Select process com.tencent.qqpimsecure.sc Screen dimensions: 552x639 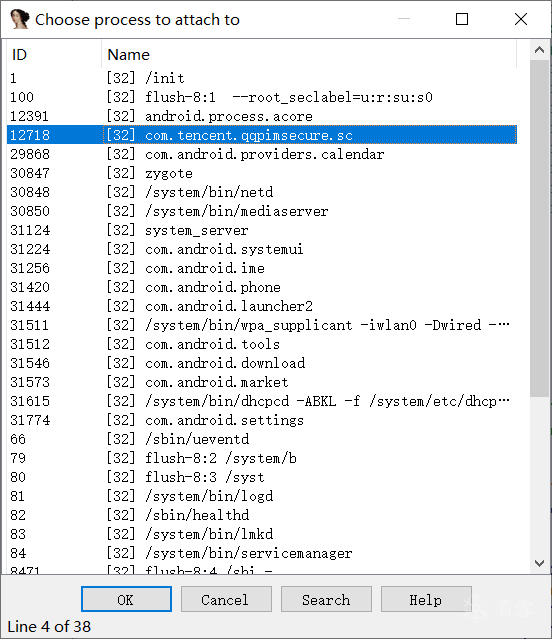[262, 135]
